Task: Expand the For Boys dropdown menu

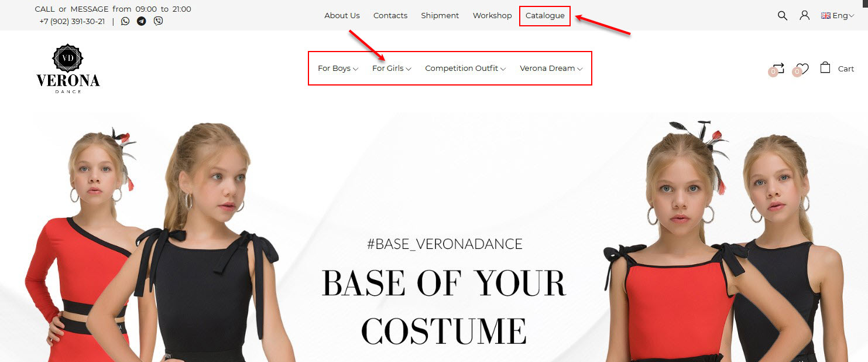Action: coord(338,69)
